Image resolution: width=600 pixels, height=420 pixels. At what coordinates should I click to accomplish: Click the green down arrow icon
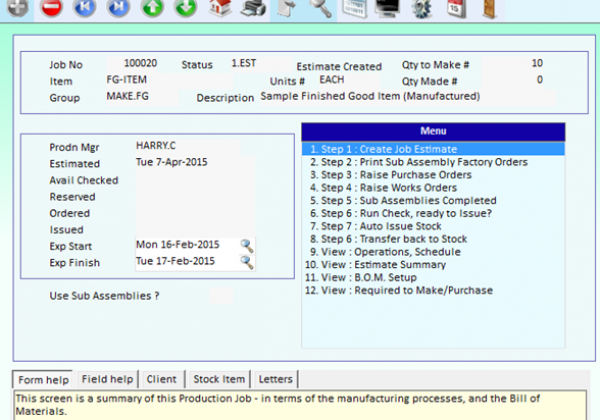pos(186,8)
